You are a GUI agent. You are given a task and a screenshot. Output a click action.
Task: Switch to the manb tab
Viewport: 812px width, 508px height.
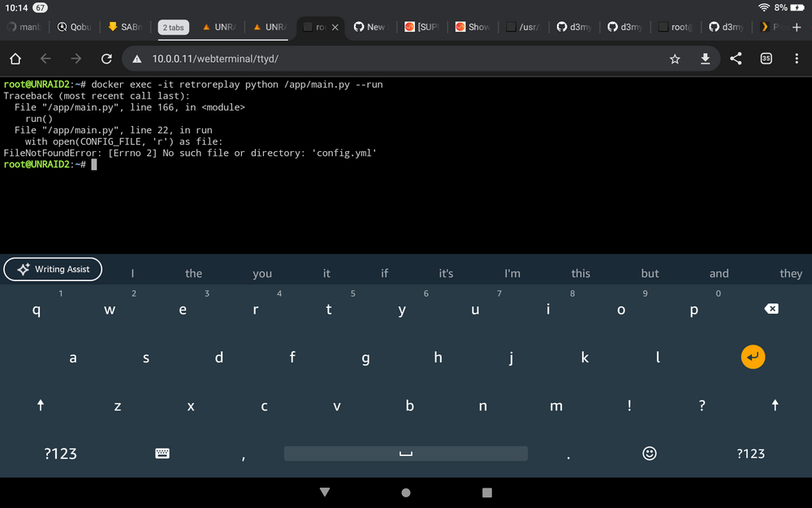[24, 27]
